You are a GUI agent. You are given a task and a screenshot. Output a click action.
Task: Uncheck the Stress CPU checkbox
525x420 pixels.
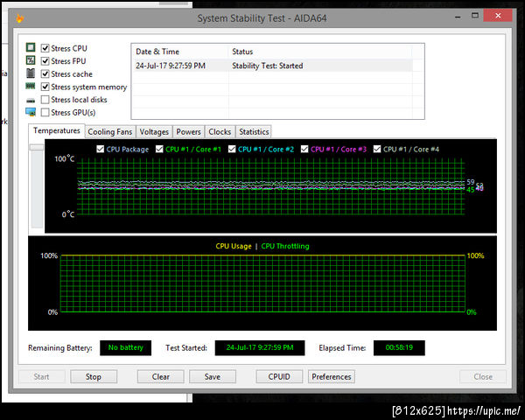[45, 48]
